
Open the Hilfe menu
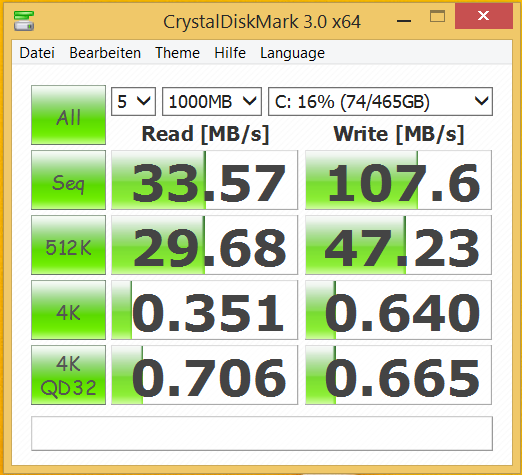tap(230, 53)
